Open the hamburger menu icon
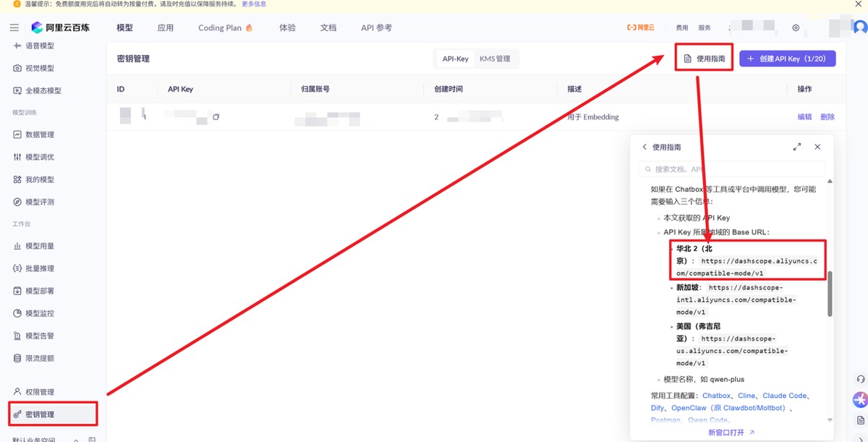The height and width of the screenshot is (442, 868). [14, 27]
